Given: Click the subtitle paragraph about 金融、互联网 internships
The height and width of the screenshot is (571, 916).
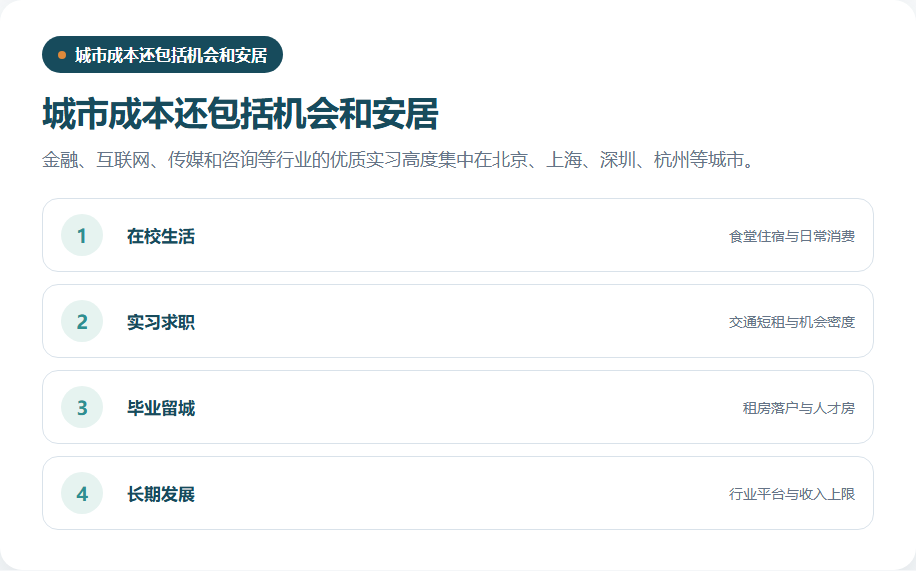Looking at the screenshot, I should pyautogui.click(x=398, y=160).
